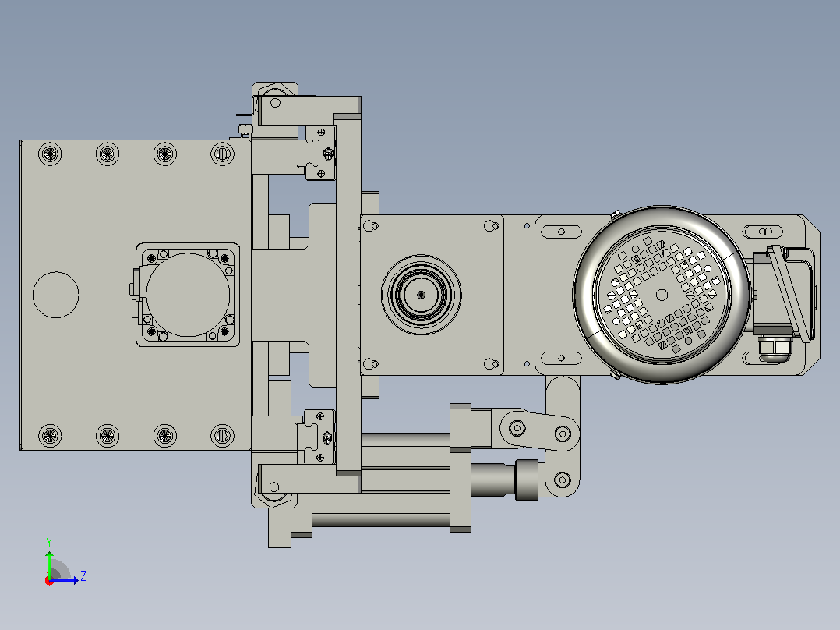The width and height of the screenshot is (840, 630).
Task: Select the square flange with the large round bore
Action: (188, 295)
